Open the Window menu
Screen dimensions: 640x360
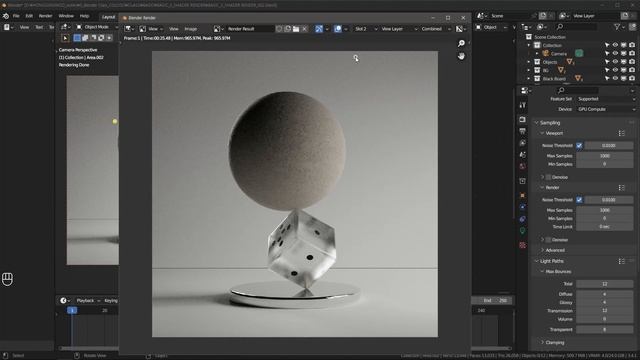tap(66, 16)
